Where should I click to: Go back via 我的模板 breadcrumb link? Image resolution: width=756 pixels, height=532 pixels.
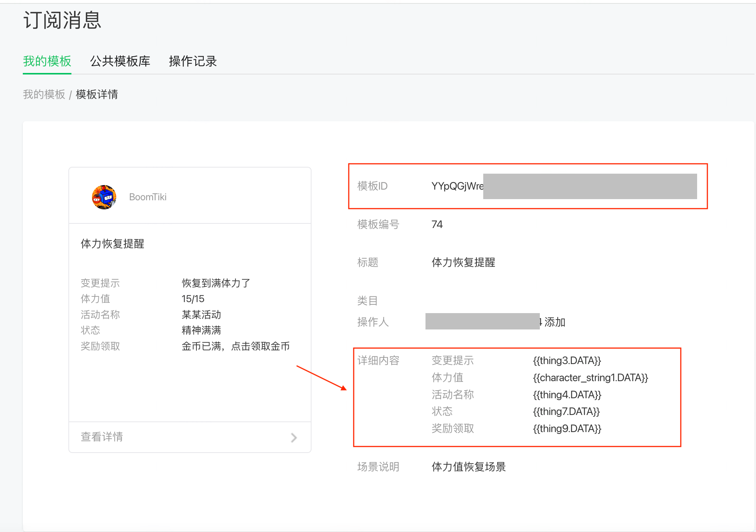[x=44, y=94]
